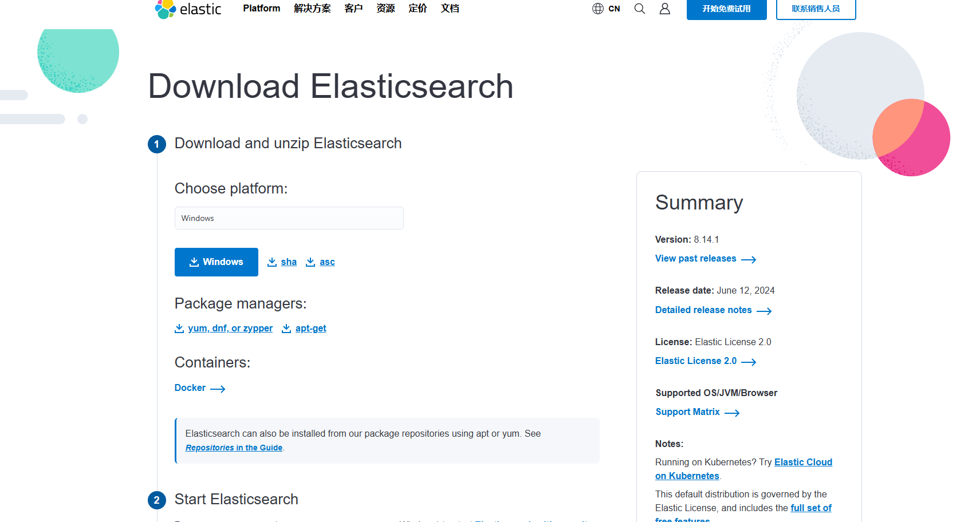Open the user account icon
The image size is (980, 522).
coord(664,9)
